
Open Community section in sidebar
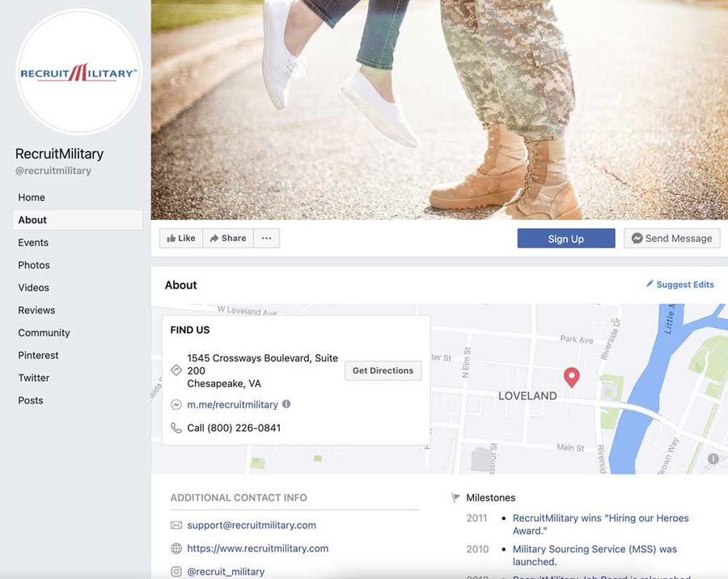(x=44, y=333)
